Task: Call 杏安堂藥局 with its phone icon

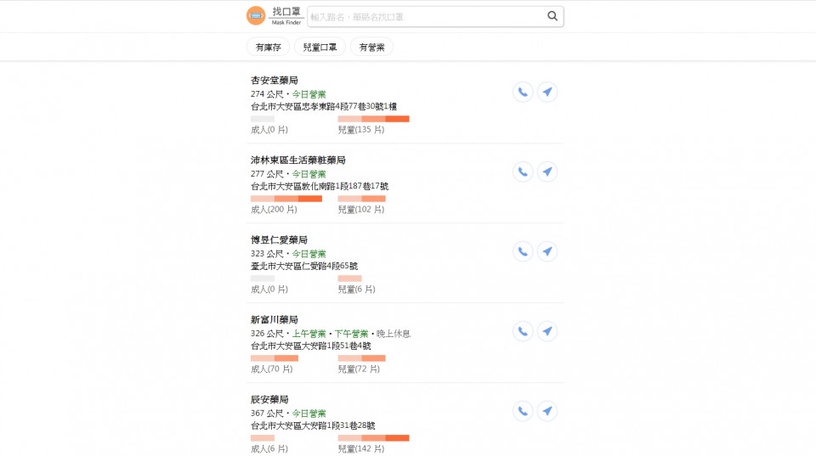Action: click(x=522, y=92)
